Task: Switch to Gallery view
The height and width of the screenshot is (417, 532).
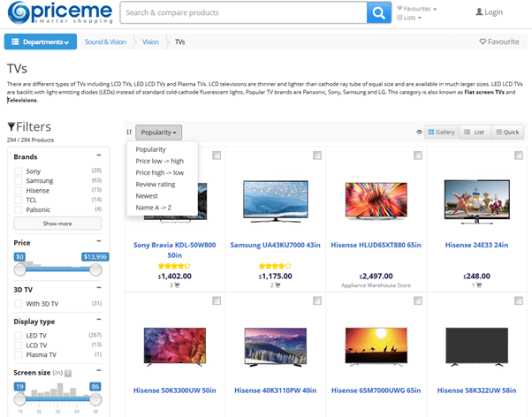Action: (441, 132)
